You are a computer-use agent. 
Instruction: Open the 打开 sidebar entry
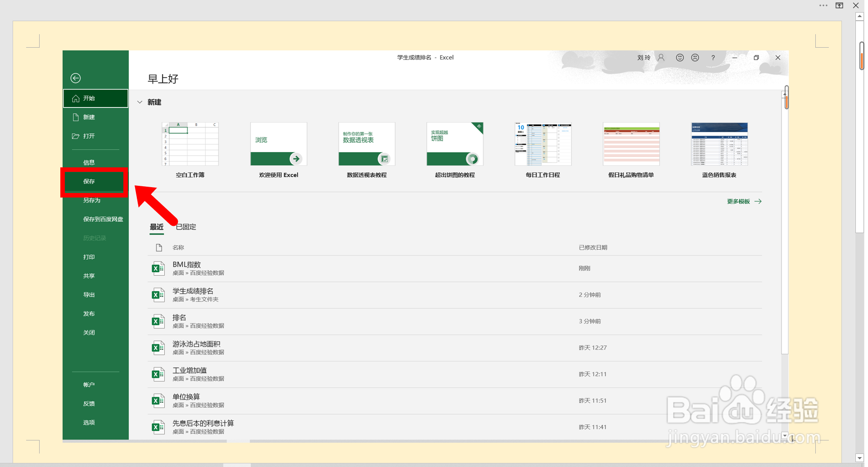95,136
